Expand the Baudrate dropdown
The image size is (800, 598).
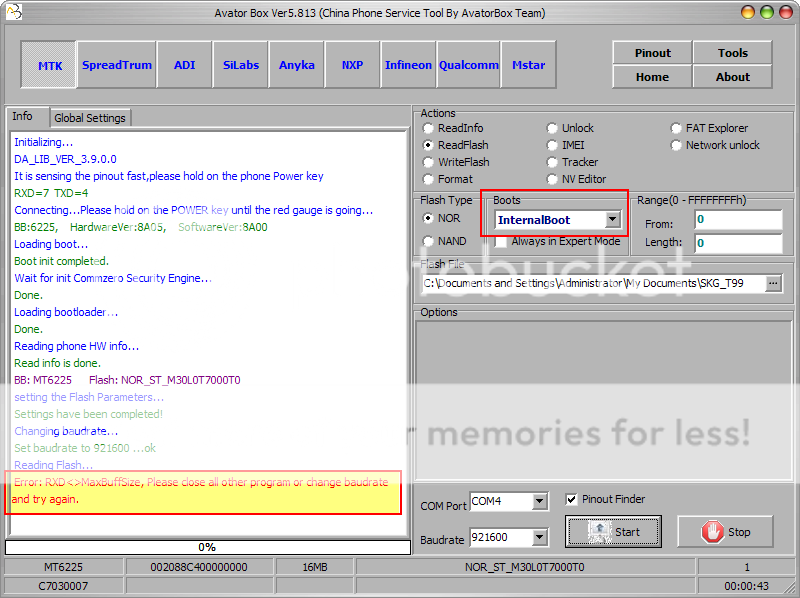coord(539,537)
